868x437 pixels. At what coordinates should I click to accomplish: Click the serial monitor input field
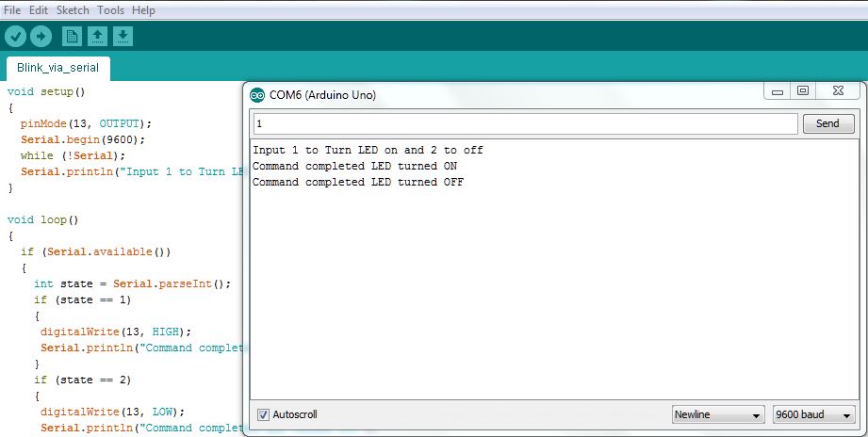525,123
